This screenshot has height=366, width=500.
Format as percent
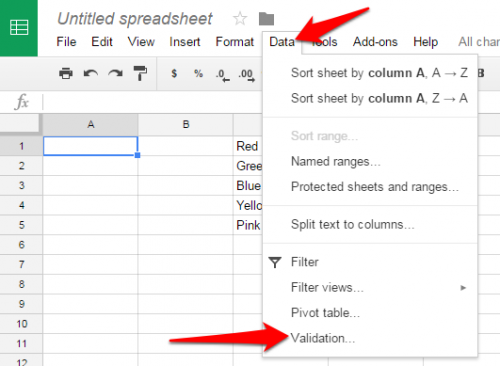tap(198, 73)
